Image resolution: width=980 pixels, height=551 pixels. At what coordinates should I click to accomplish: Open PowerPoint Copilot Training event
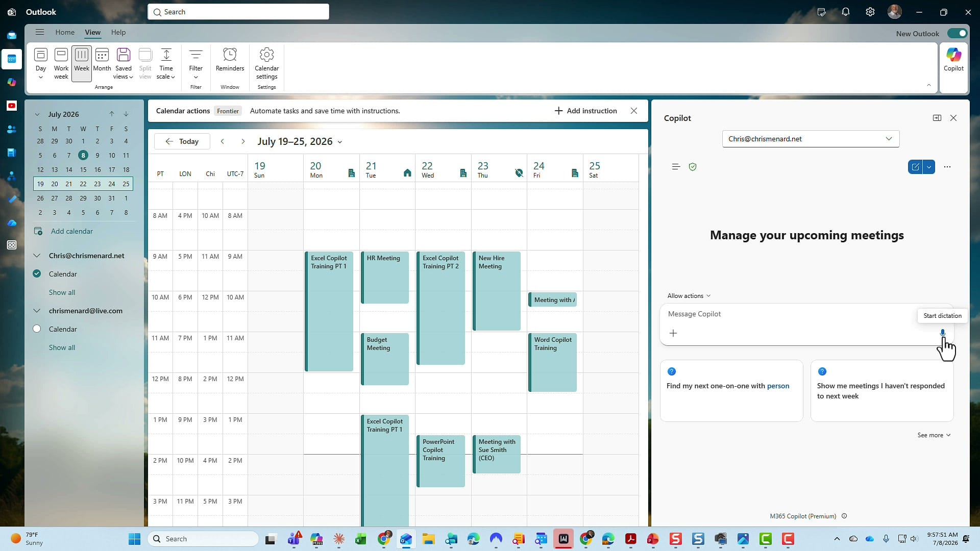click(441, 461)
